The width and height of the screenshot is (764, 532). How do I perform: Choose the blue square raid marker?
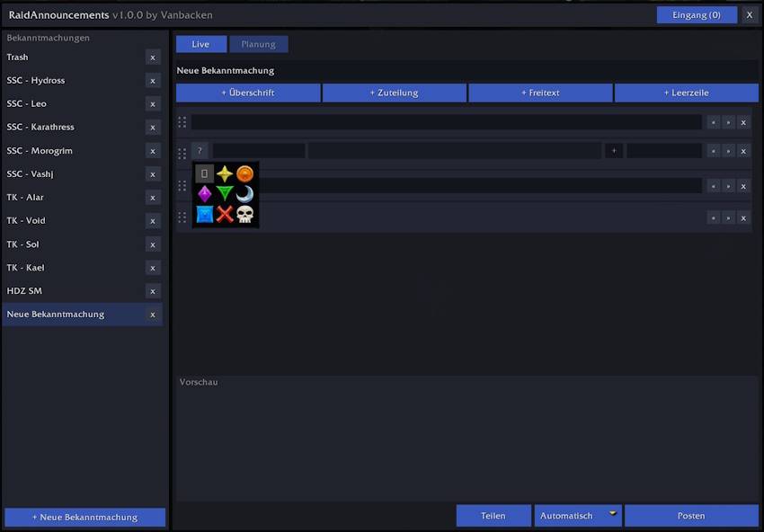click(205, 214)
